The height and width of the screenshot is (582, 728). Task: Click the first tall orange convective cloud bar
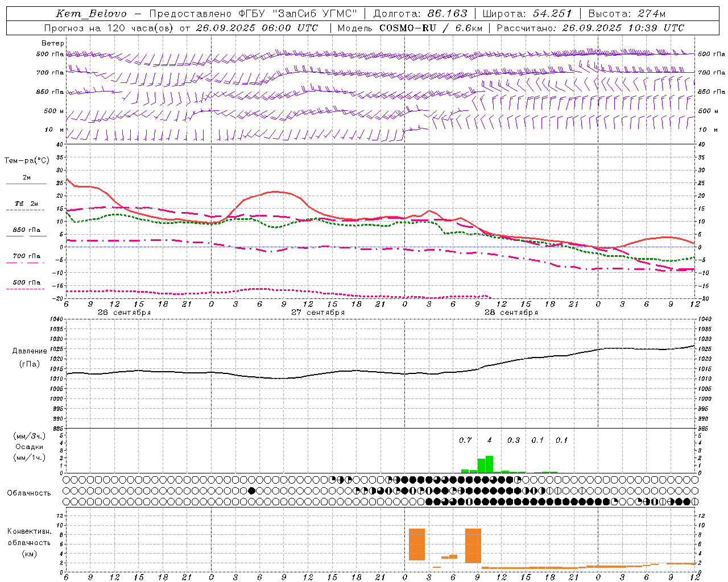click(417, 544)
